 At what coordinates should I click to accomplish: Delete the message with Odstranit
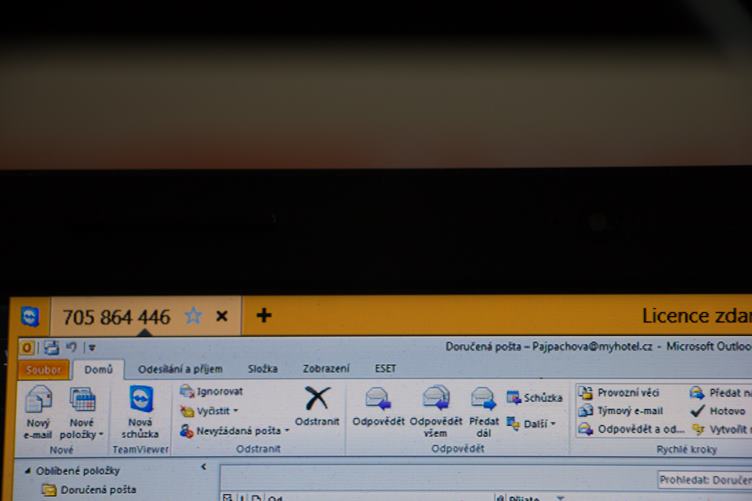point(317,407)
